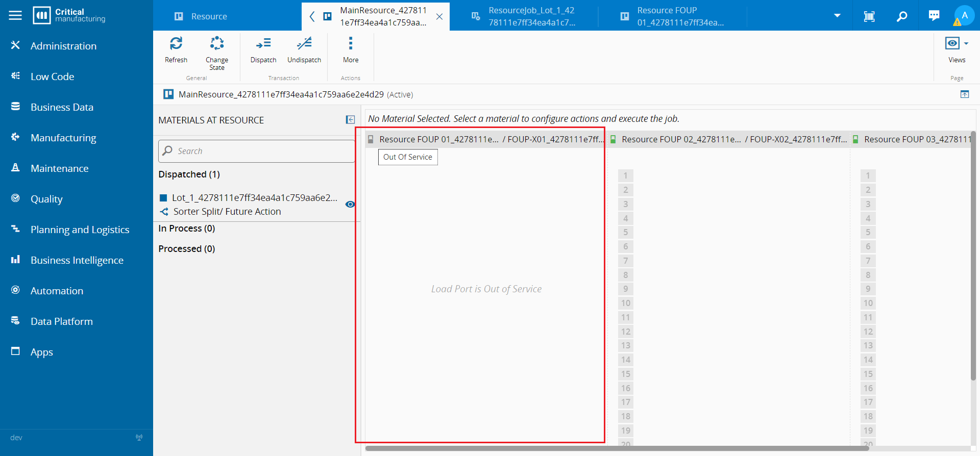Viewport: 980px width, 456px height.
Task: Click Sorter Split/ Future Action text
Action: click(227, 212)
